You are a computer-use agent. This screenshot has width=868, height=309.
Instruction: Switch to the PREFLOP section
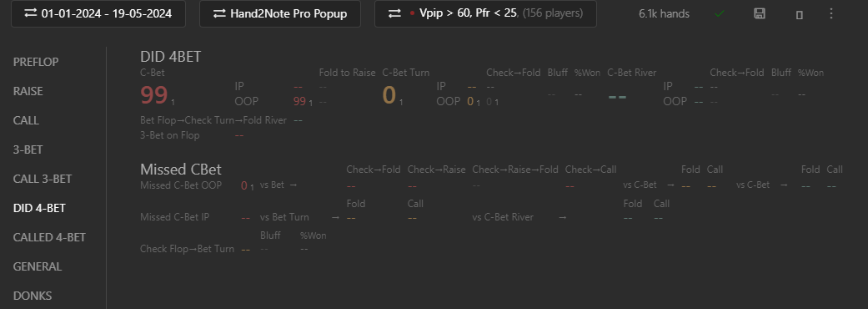tap(36, 62)
